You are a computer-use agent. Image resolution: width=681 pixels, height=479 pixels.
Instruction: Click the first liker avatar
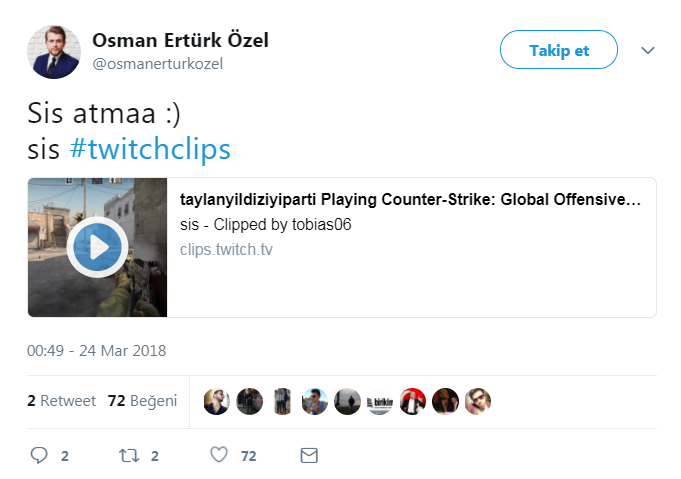[x=217, y=401]
